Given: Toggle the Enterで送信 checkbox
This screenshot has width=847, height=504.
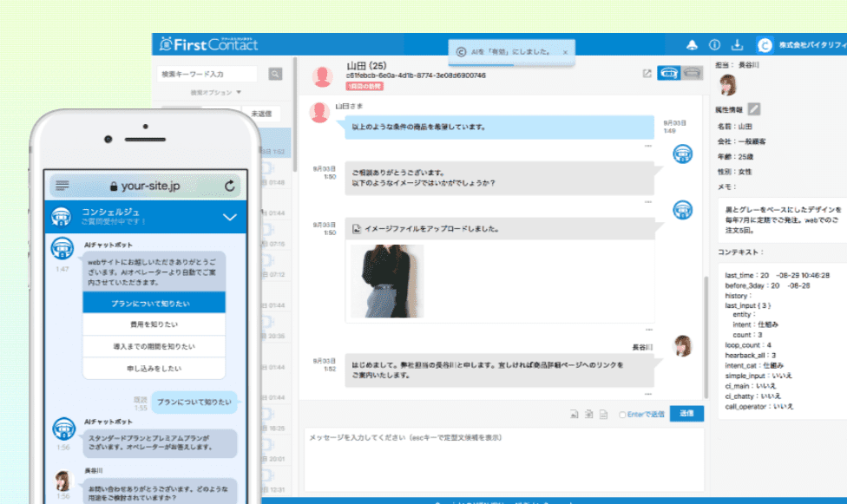Looking at the screenshot, I should pos(622,415).
